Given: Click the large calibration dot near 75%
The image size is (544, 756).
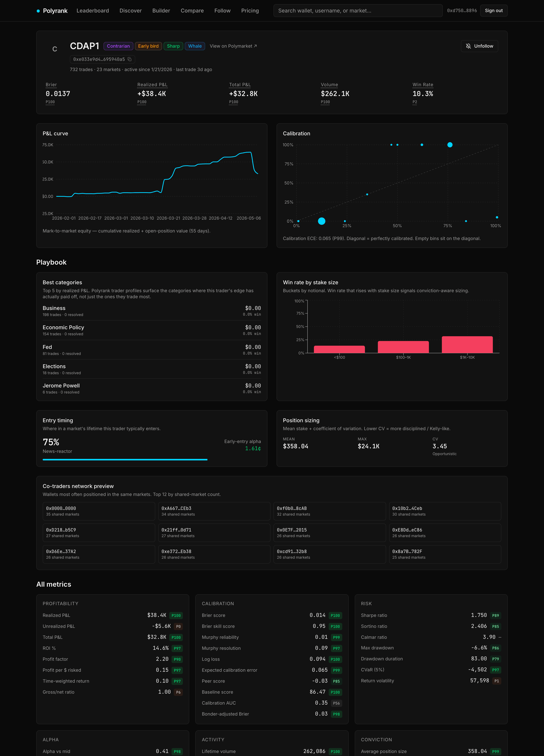Looking at the screenshot, I should click(450, 145).
